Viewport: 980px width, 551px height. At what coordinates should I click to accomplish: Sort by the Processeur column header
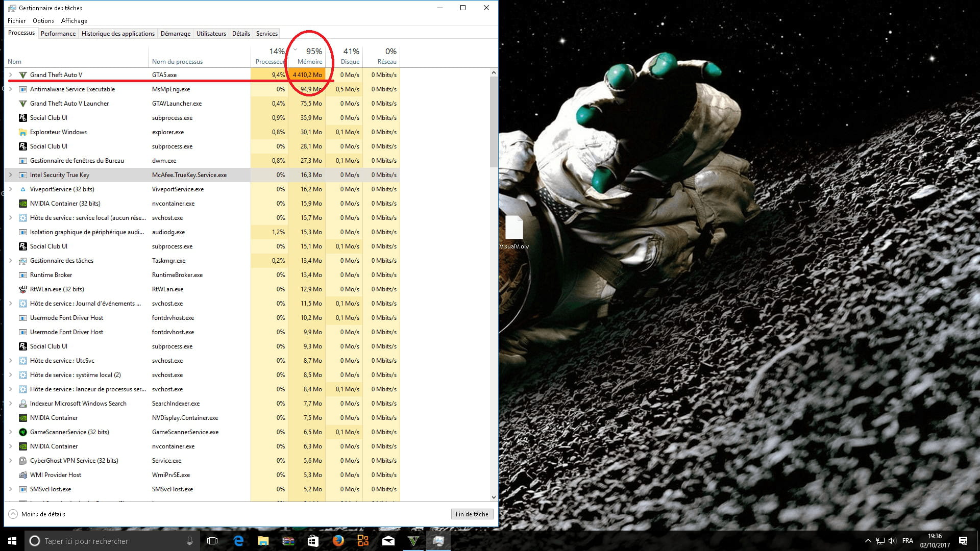(x=269, y=57)
